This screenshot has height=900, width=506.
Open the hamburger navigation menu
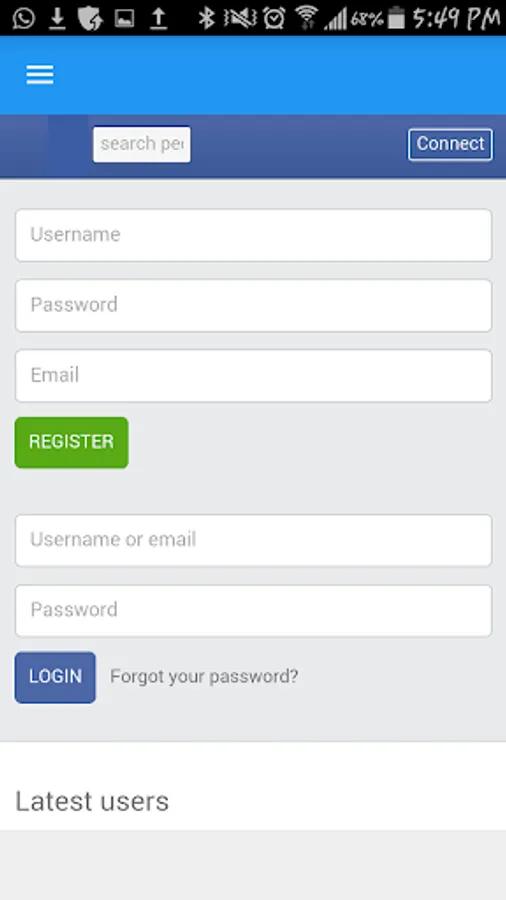[40, 75]
